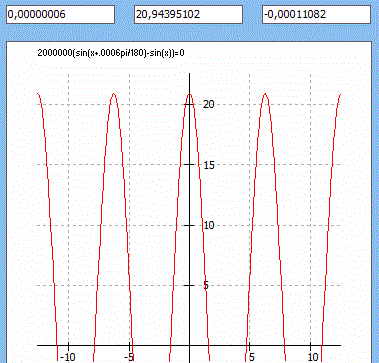Image resolution: width=379 pixels, height=363 pixels.
Task: Click the positive 10 x-axis label
Action: [313, 358]
